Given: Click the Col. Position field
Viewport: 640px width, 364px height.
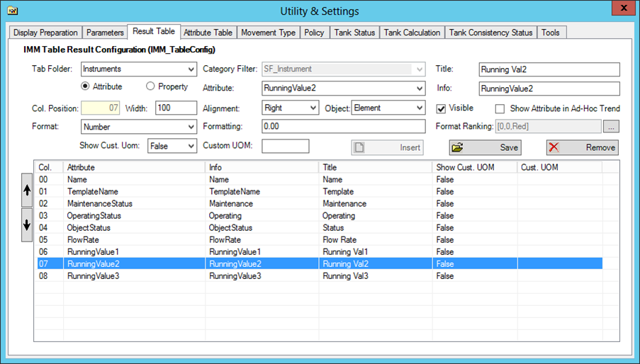Looking at the screenshot, I should (101, 108).
